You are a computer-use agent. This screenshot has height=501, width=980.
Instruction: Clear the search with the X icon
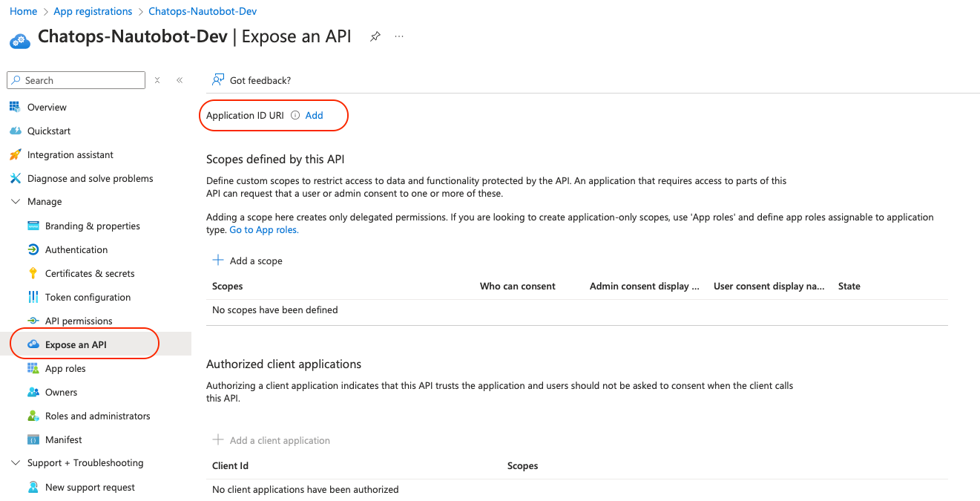157,80
